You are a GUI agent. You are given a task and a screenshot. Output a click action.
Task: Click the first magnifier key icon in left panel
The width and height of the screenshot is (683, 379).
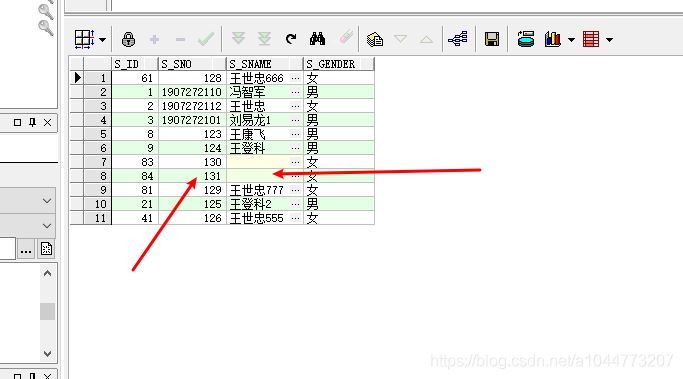click(x=45, y=11)
